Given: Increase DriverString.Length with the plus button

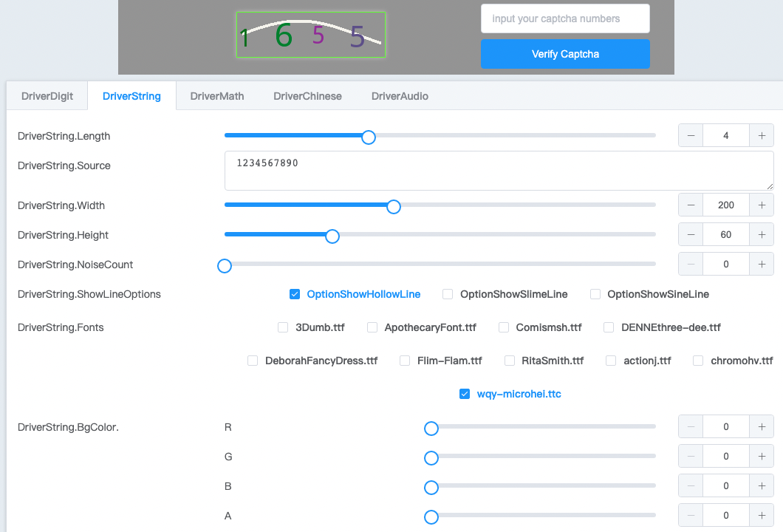Looking at the screenshot, I should coord(762,135).
